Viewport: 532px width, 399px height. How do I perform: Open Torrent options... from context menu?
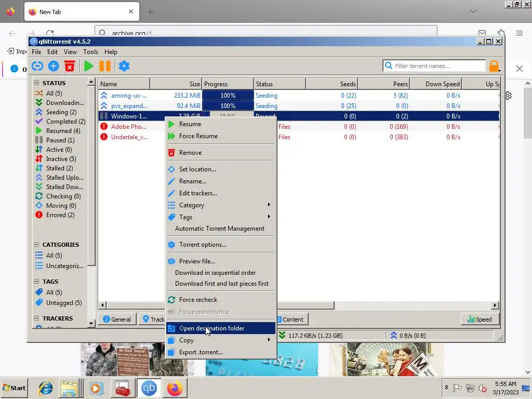pos(221,244)
